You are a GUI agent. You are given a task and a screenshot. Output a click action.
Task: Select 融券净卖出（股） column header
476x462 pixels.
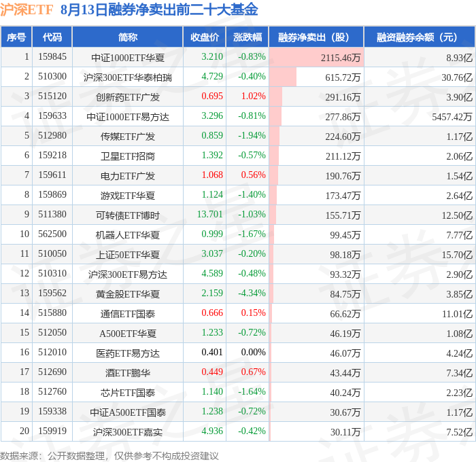316,37
